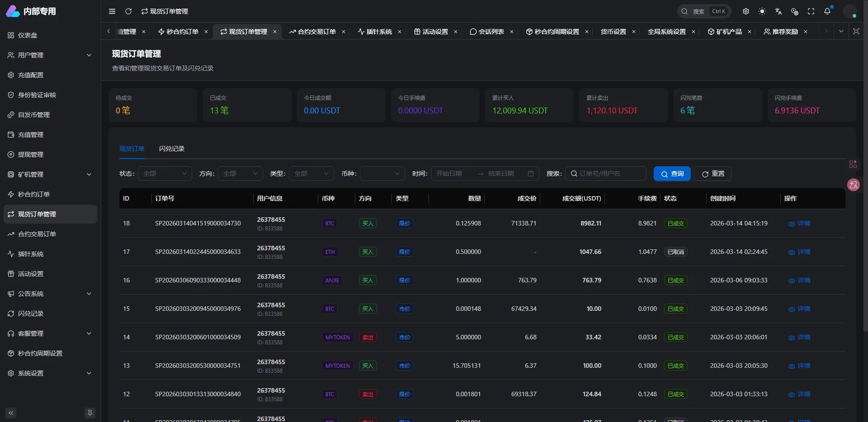Open column settings icon beside filters
This screenshot has width=868, height=422.
853,164
